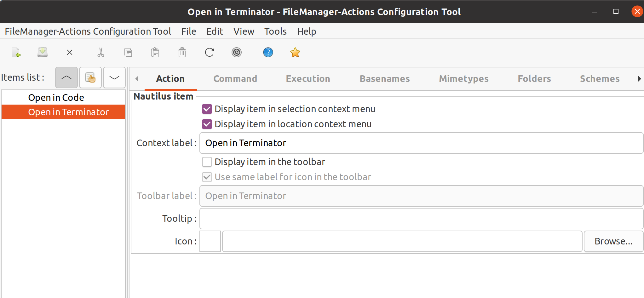The image size is (644, 298).
Task: Open help with blue question mark icon
Action: pyautogui.click(x=268, y=52)
